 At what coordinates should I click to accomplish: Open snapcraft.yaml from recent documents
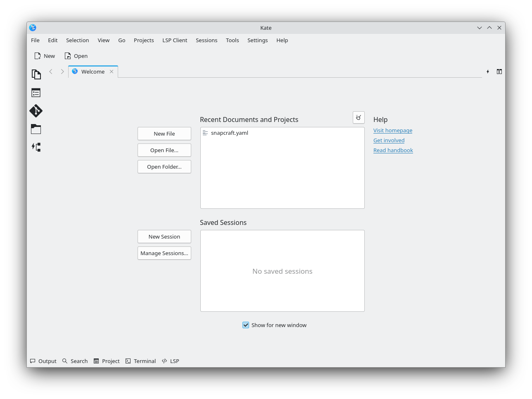click(x=283, y=133)
